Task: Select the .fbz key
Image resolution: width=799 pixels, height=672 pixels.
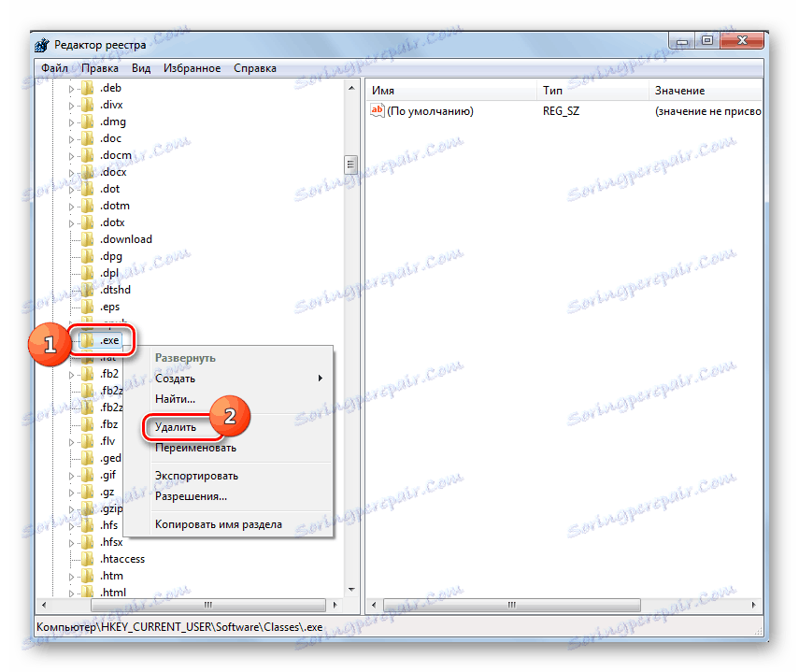Action: click(109, 424)
